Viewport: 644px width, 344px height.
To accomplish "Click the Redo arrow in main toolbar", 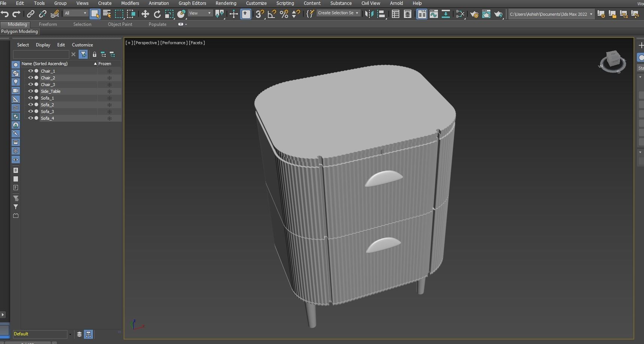I will (x=16, y=14).
